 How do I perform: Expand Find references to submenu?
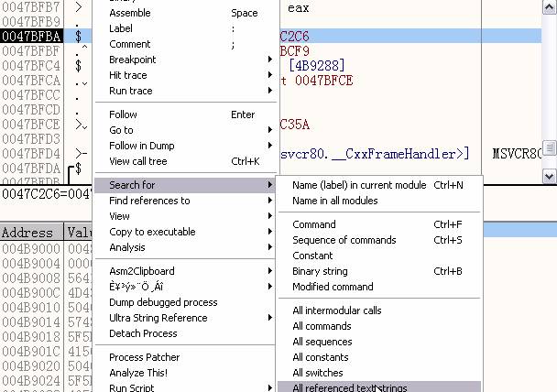point(185,201)
